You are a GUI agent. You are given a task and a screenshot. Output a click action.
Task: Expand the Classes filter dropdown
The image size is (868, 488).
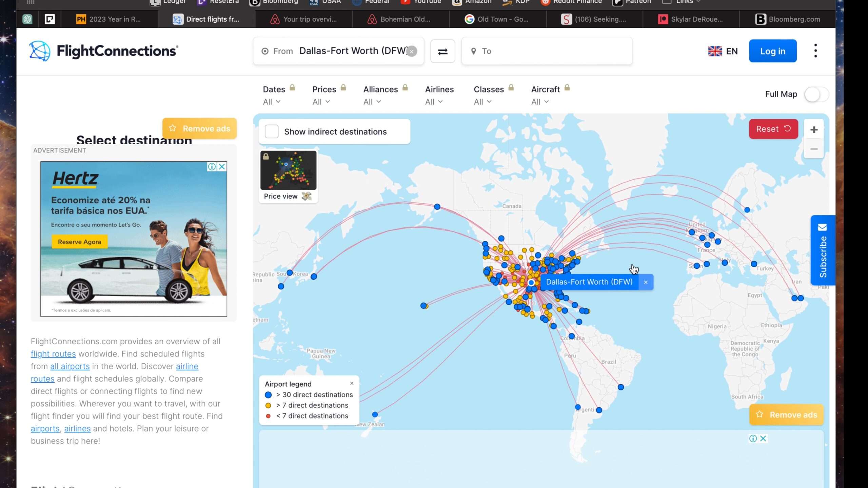point(482,102)
